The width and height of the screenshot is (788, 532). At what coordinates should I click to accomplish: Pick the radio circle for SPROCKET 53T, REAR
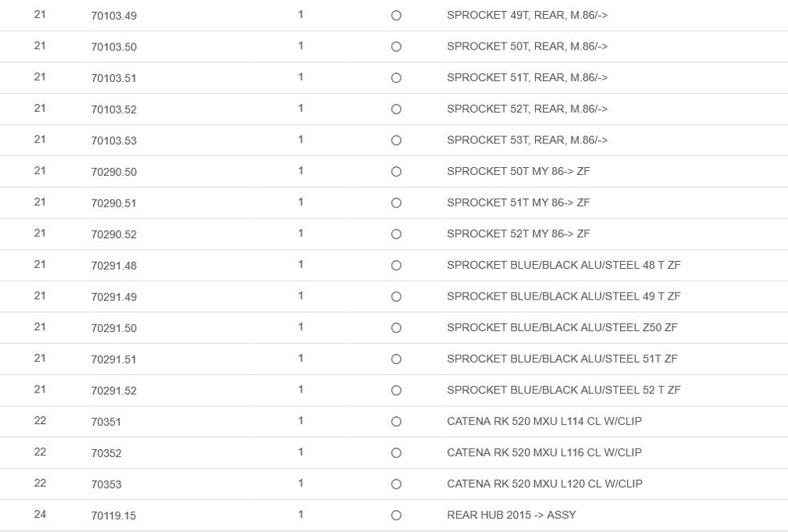click(396, 140)
